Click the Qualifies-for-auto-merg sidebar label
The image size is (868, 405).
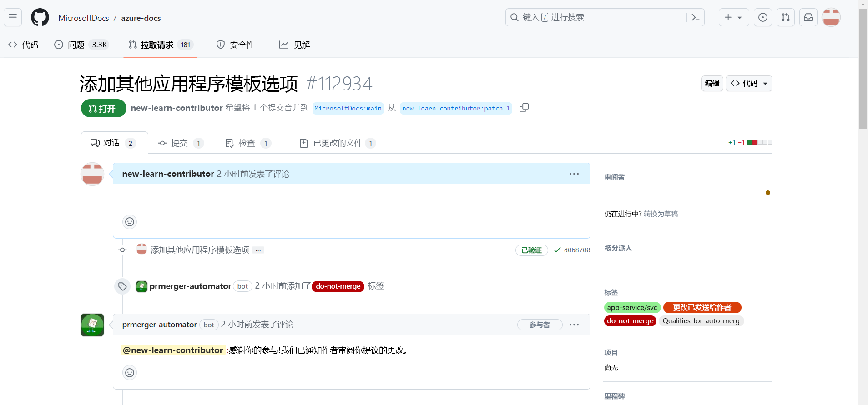point(701,321)
